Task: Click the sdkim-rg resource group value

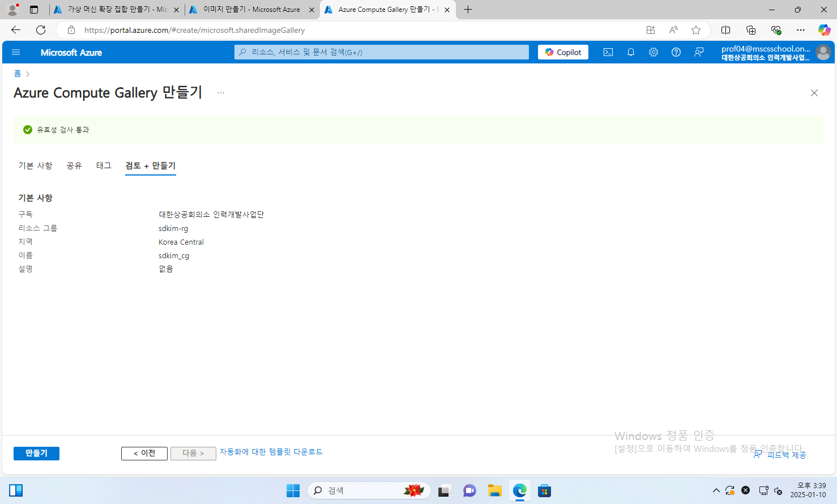Action: point(173,228)
